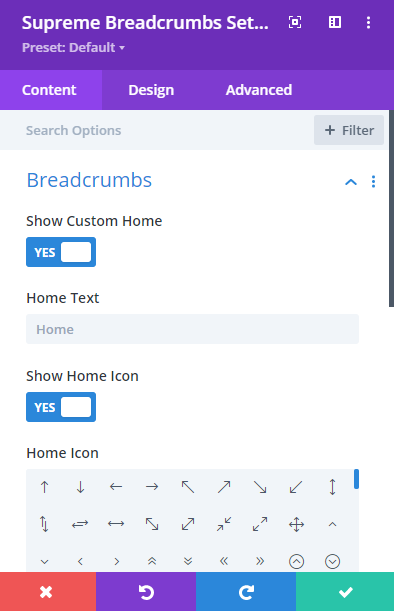Toggle the Show Custom Home switch
The image size is (394, 611).
tap(61, 252)
